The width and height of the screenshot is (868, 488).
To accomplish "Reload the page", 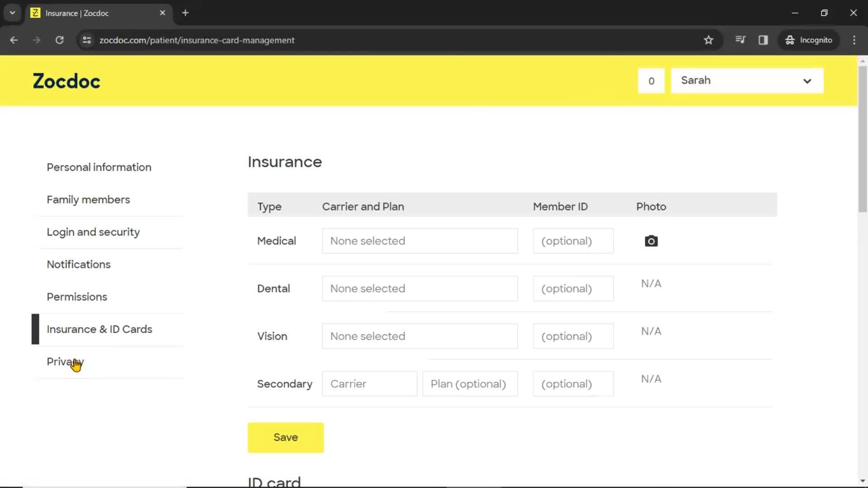I will [59, 40].
